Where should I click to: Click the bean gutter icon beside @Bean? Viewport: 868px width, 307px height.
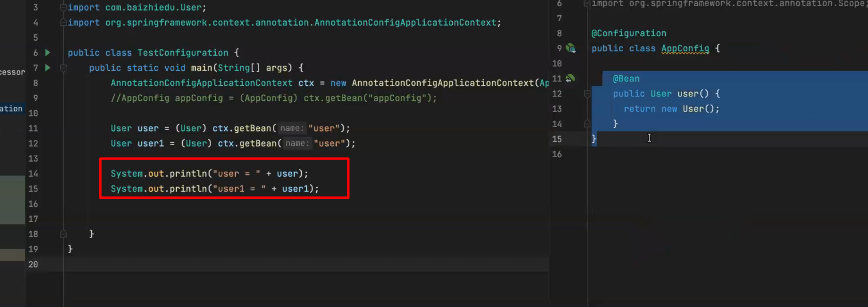coord(570,78)
